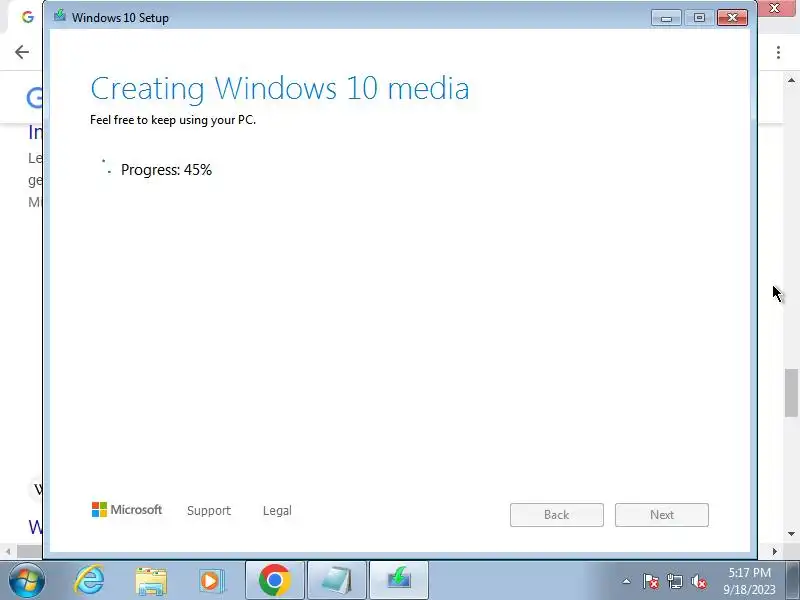Click Chrome's vertical scrollbar thumb
Image resolution: width=800 pixels, height=600 pixels.
pos(791,392)
